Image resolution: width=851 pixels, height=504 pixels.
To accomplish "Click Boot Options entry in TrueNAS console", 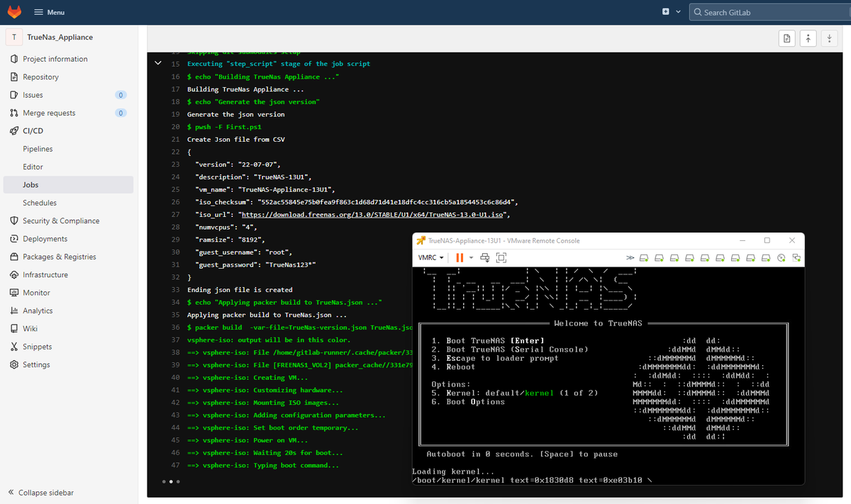I will tap(468, 402).
